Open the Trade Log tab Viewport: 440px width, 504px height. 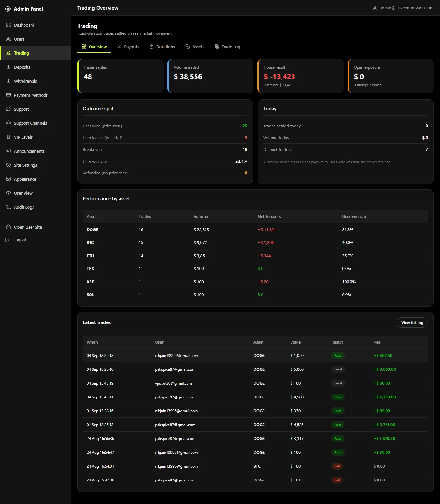(227, 47)
